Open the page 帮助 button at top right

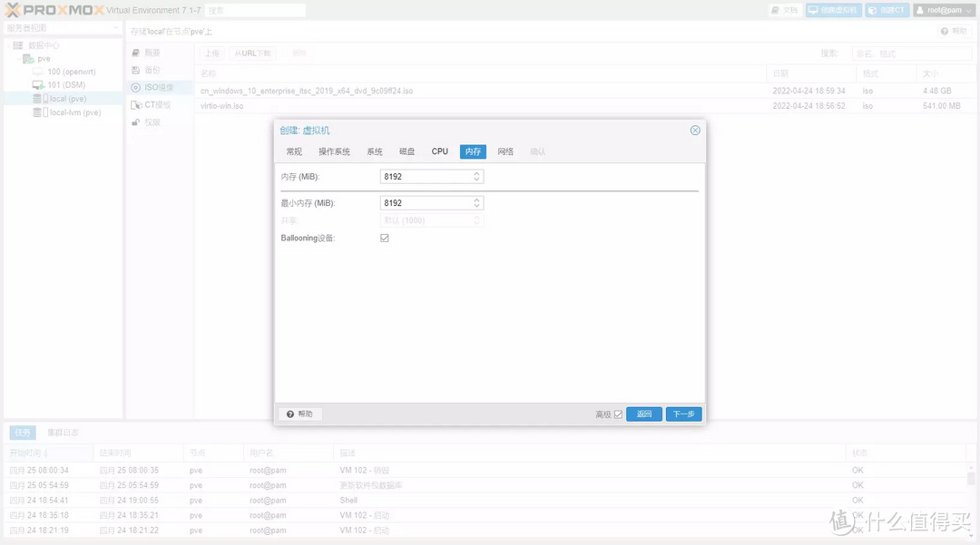pos(954,31)
